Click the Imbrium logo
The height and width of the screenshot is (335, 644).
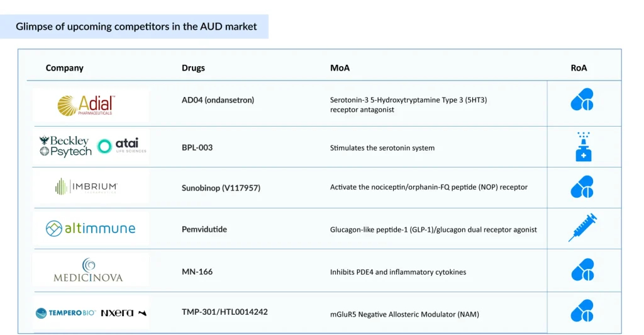point(86,186)
